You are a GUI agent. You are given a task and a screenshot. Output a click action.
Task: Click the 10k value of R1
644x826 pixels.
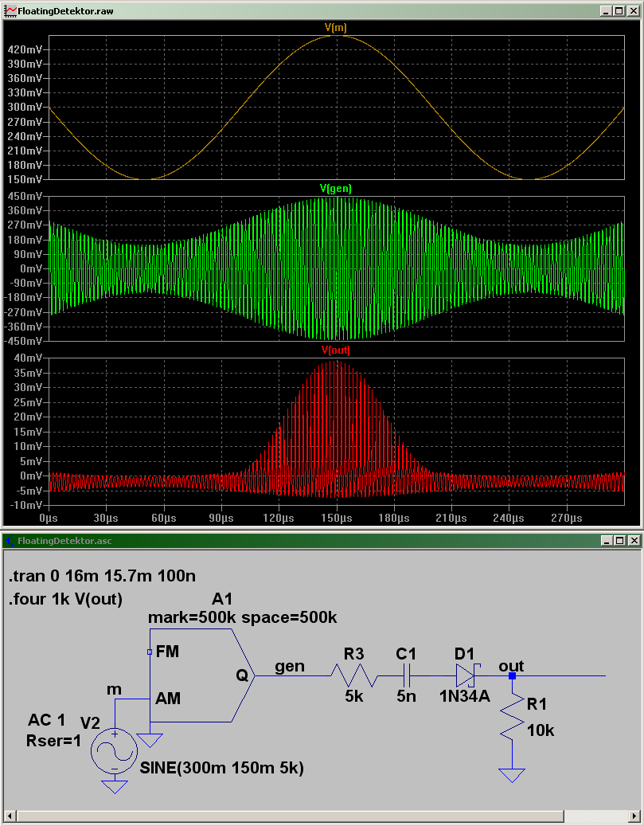[x=541, y=730]
